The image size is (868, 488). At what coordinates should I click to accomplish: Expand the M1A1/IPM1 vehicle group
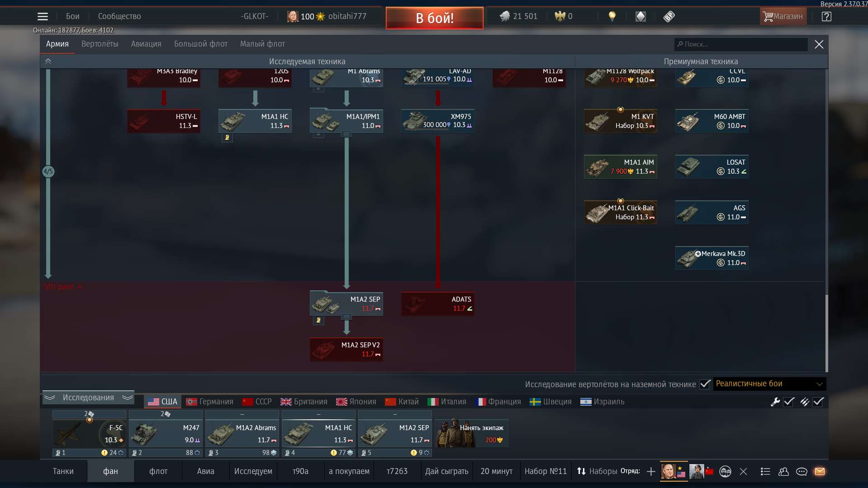346,134
